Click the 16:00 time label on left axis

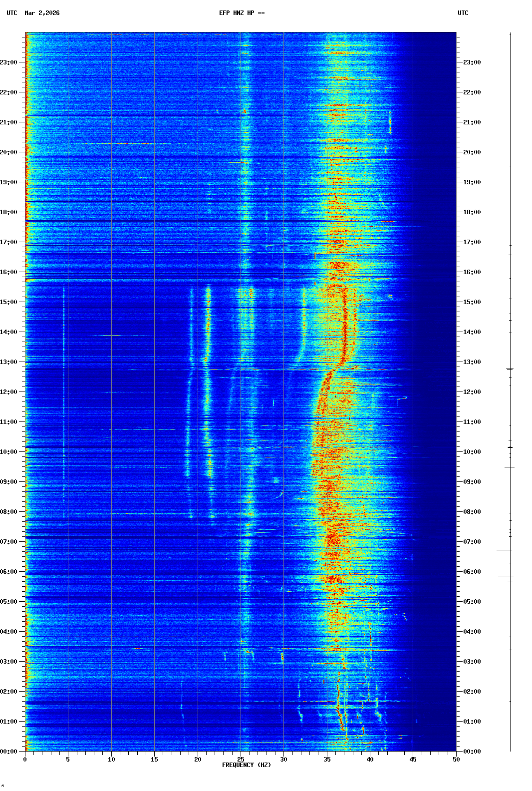(9, 272)
